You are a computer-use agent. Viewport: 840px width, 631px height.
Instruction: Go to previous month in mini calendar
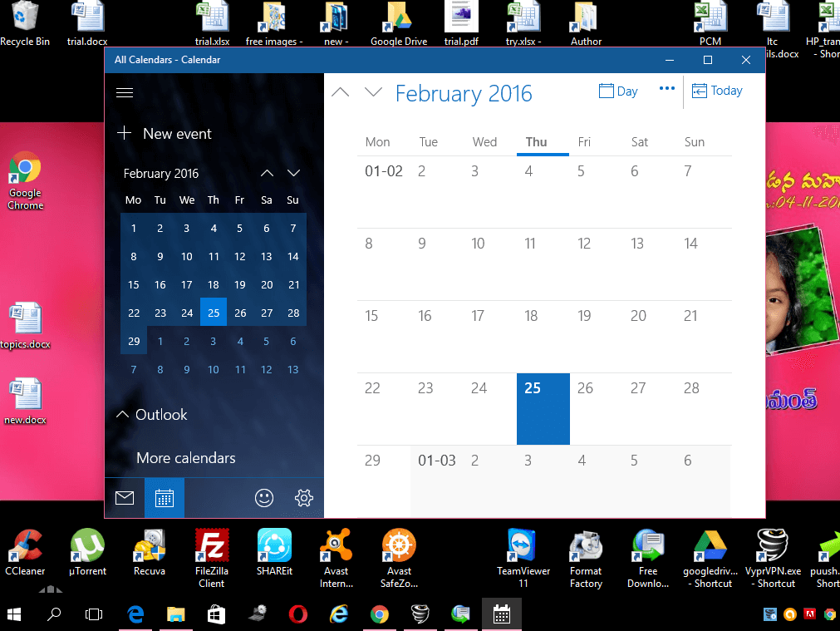click(267, 173)
